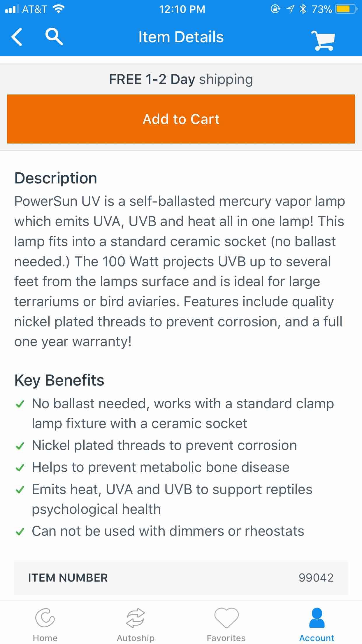Tap the Item Details header title
Image resolution: width=362 pixels, height=644 pixels.
[x=181, y=37]
